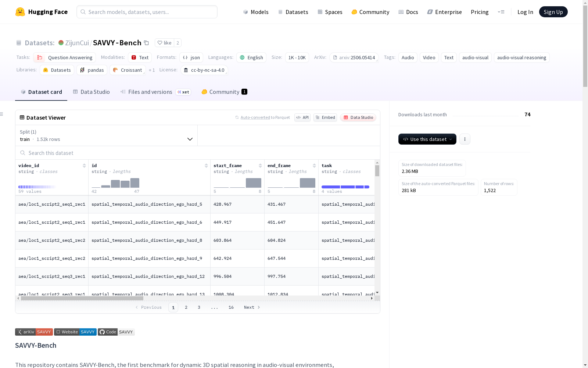Select the English language tag
The height and width of the screenshot is (368, 588).
click(x=251, y=57)
